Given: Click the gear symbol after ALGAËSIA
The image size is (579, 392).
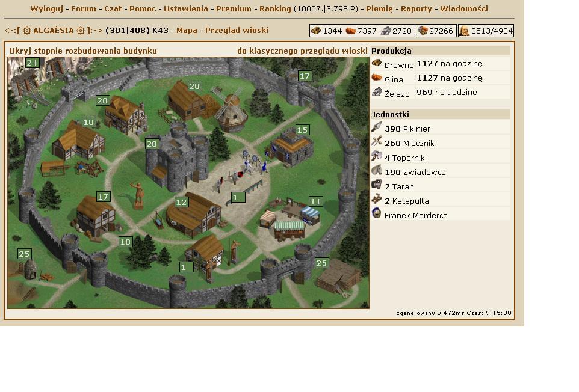Looking at the screenshot, I should point(81,31).
